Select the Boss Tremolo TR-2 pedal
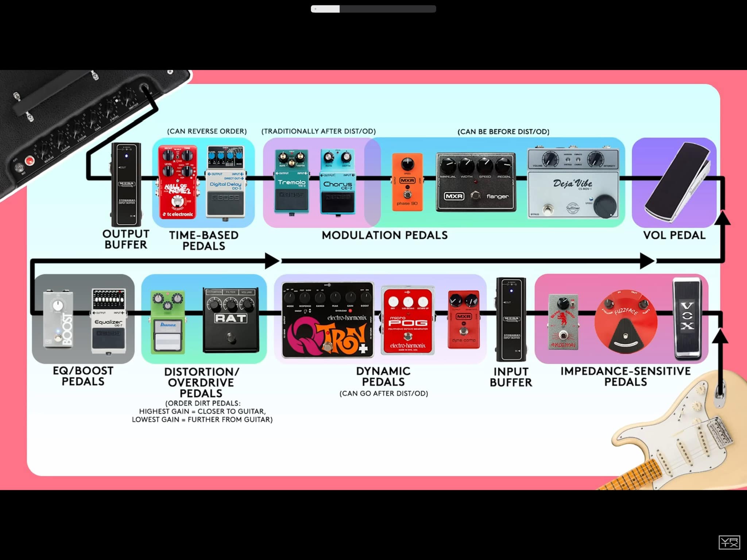 291,182
